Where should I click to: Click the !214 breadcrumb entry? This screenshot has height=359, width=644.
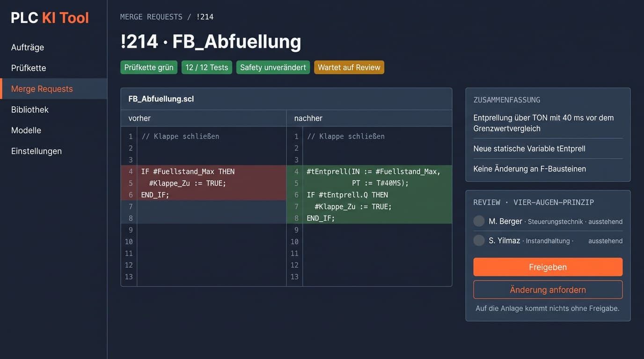tap(205, 17)
